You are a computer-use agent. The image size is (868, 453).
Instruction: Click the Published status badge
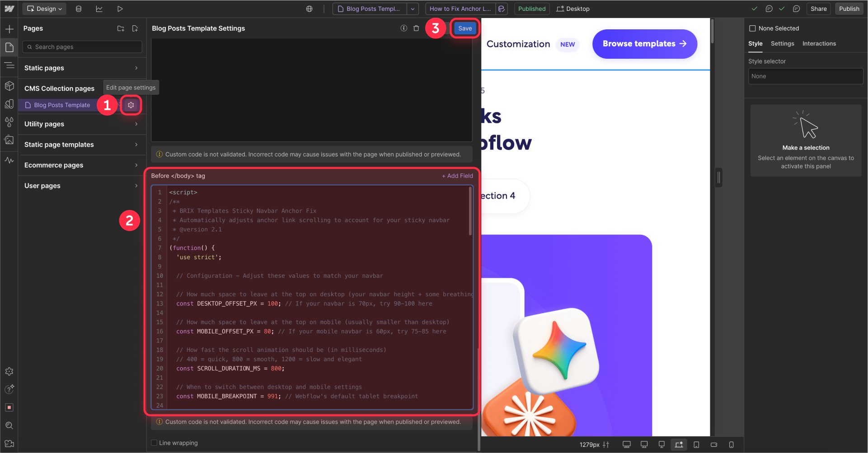tap(531, 9)
